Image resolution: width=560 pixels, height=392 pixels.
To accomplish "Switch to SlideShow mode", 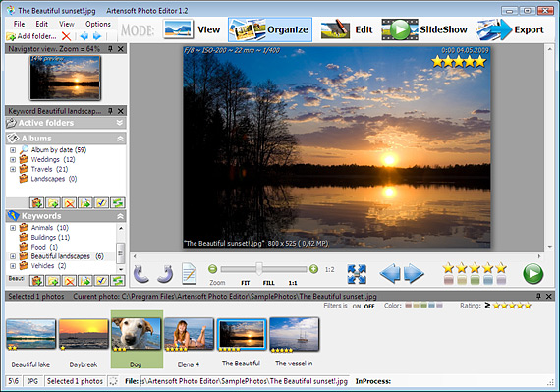I will [424, 29].
